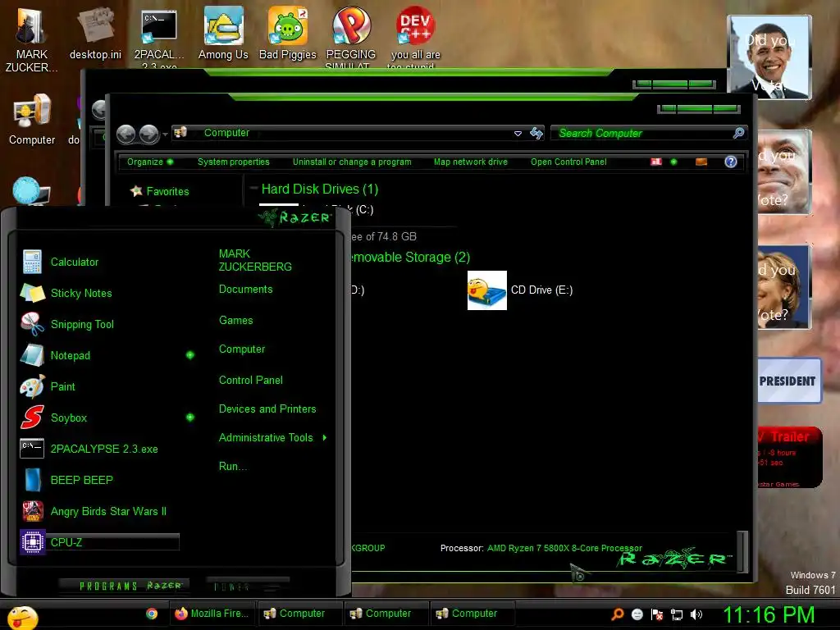Viewport: 840px width, 630px height.
Task: Open Calculator from the Start menu
Action: coord(74,262)
